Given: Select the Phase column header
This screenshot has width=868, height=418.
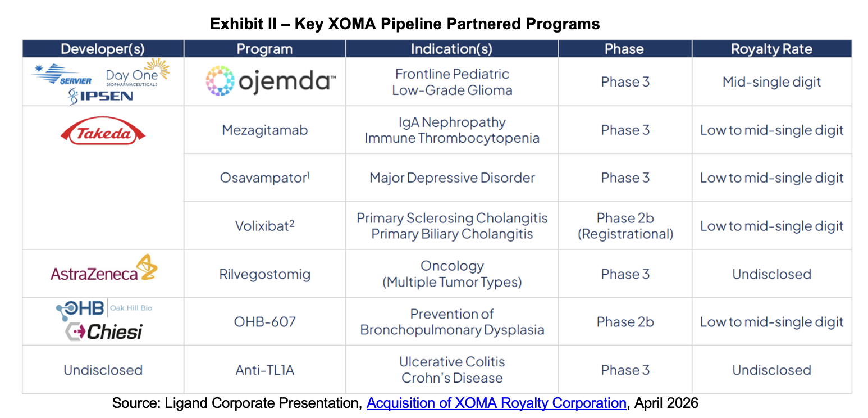Looking at the screenshot, I should [624, 49].
